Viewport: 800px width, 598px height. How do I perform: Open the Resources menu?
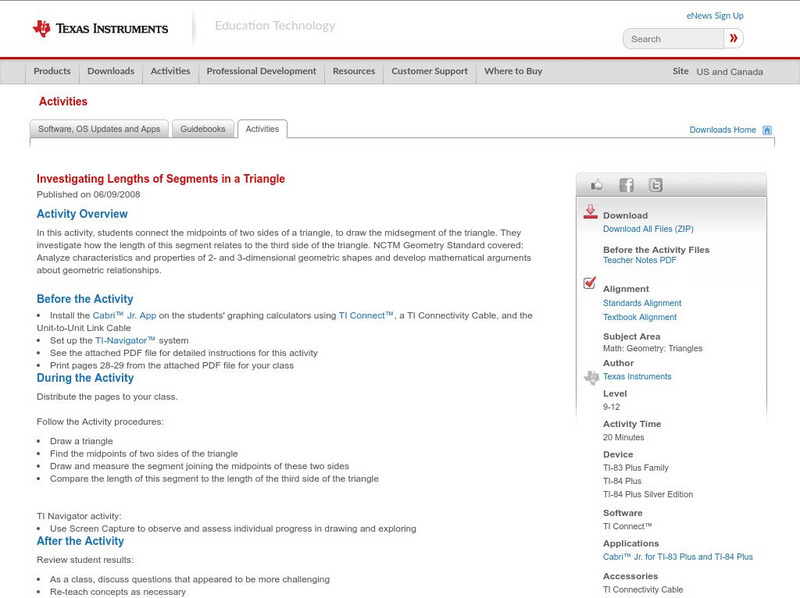(354, 71)
